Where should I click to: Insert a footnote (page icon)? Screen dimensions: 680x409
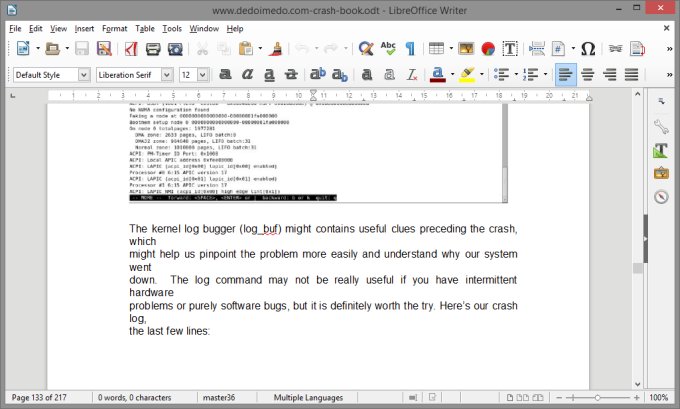point(638,49)
